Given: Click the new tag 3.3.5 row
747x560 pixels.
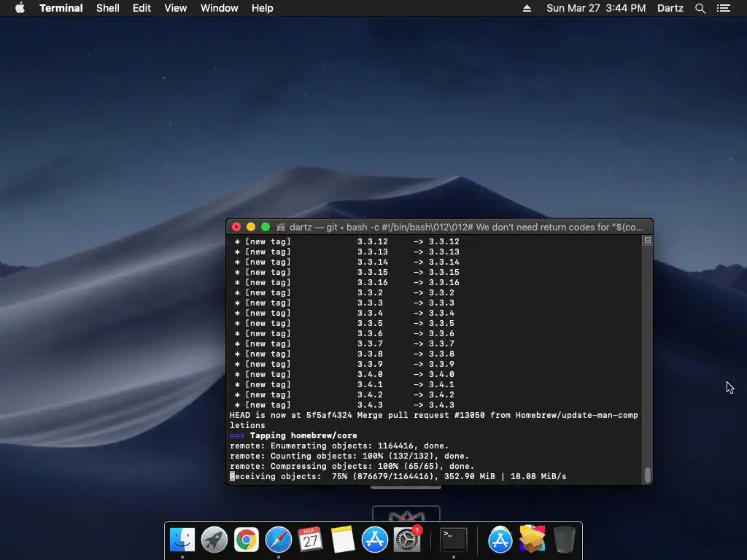Looking at the screenshot, I should coord(344,323).
